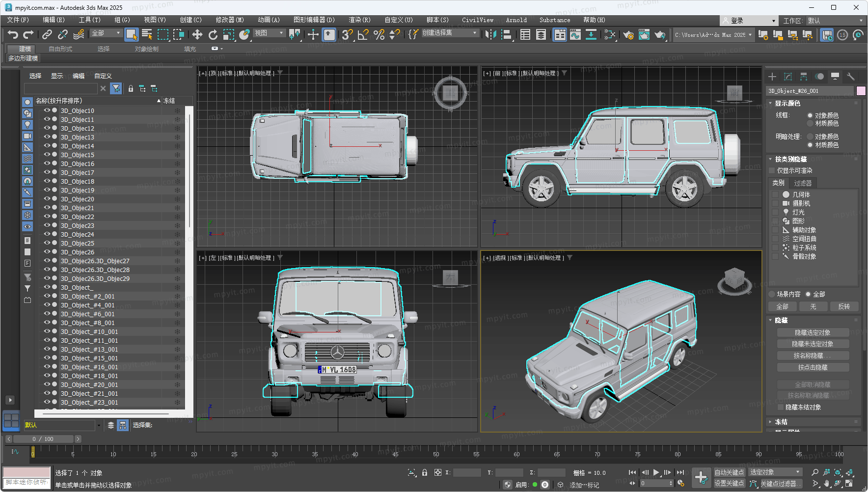
Task: Toggle the Angle Snap icon
Action: 363,34
